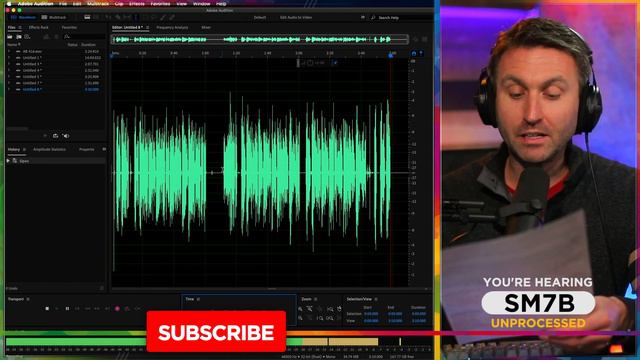640x360 pixels.
Task: Click far-right icon beside overview navigator
Action: (x=424, y=40)
